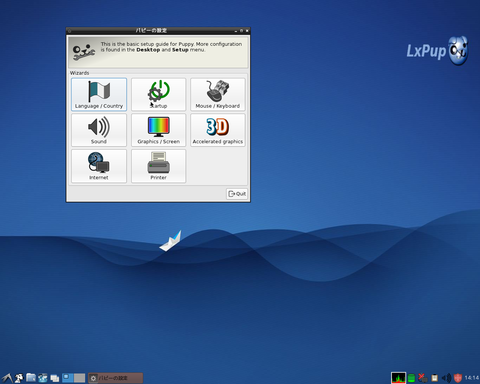Open the Language / Country wizard
480x384 pixels.
point(99,94)
